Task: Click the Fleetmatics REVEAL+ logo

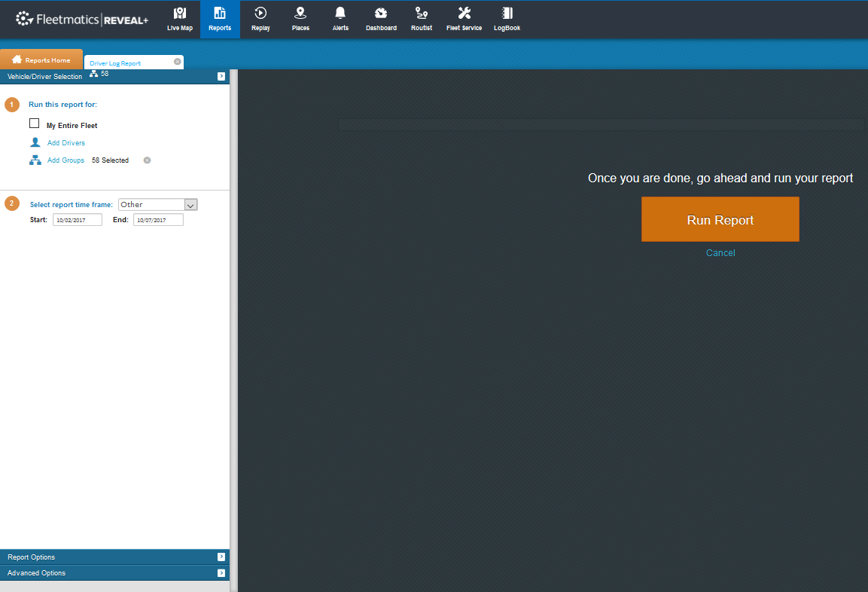Action: [82, 20]
